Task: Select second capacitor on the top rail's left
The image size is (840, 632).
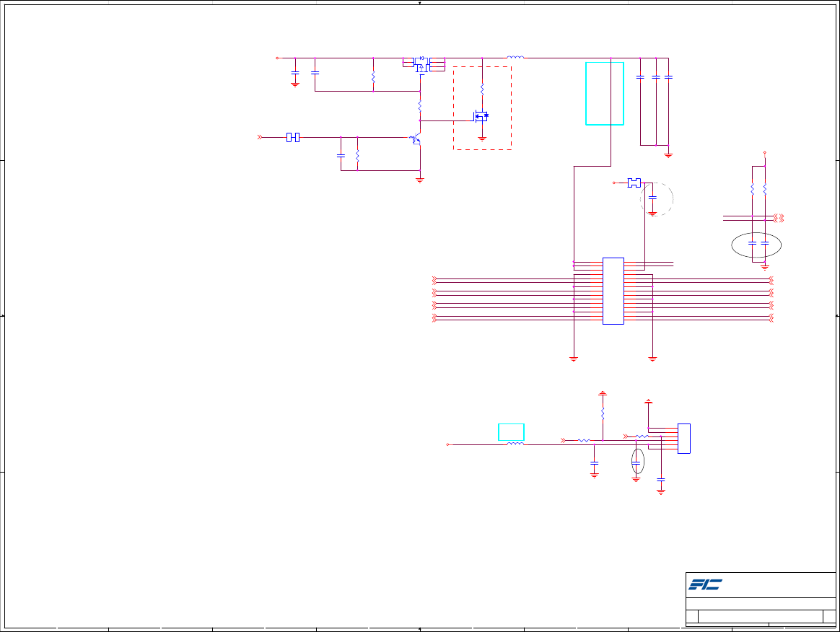Action: pos(315,73)
